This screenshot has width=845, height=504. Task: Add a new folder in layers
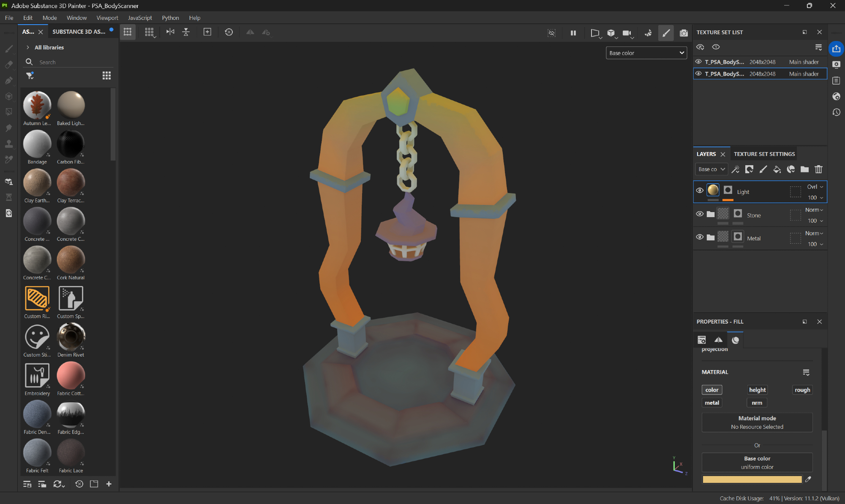pos(804,169)
